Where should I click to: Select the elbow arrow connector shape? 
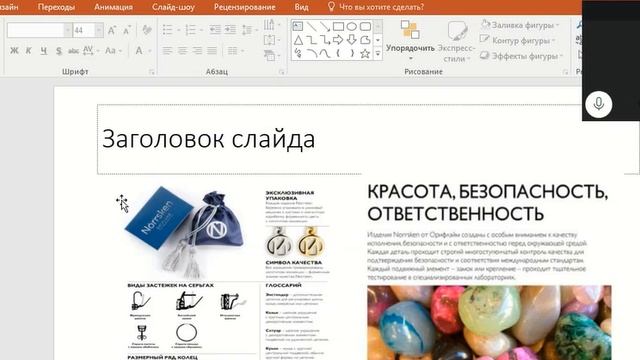(x=325, y=40)
